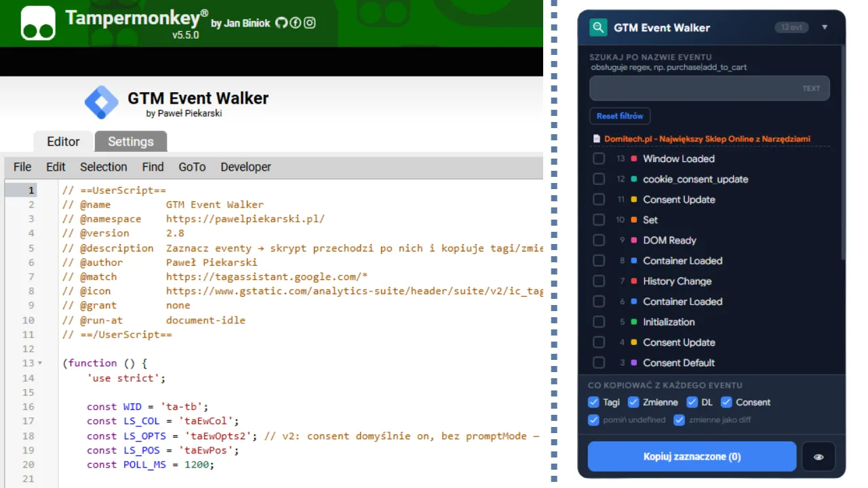The height and width of the screenshot is (488, 868).
Task: Uncheck the Tagi copy option
Action: (594, 402)
